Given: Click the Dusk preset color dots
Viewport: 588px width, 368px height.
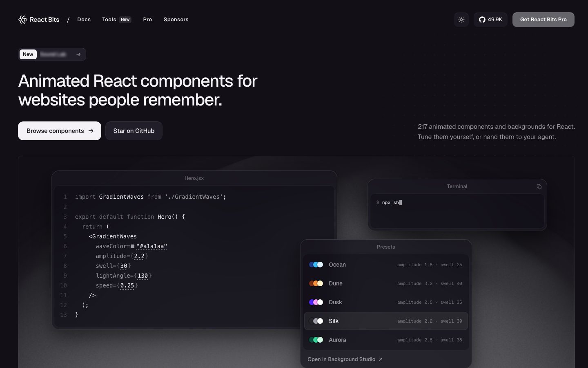Looking at the screenshot, I should point(316,302).
